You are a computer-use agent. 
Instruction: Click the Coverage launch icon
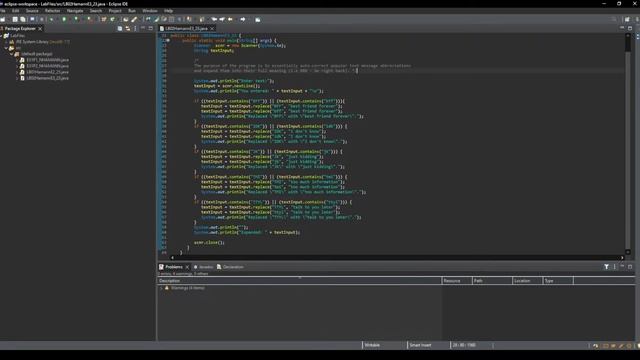point(76,19)
